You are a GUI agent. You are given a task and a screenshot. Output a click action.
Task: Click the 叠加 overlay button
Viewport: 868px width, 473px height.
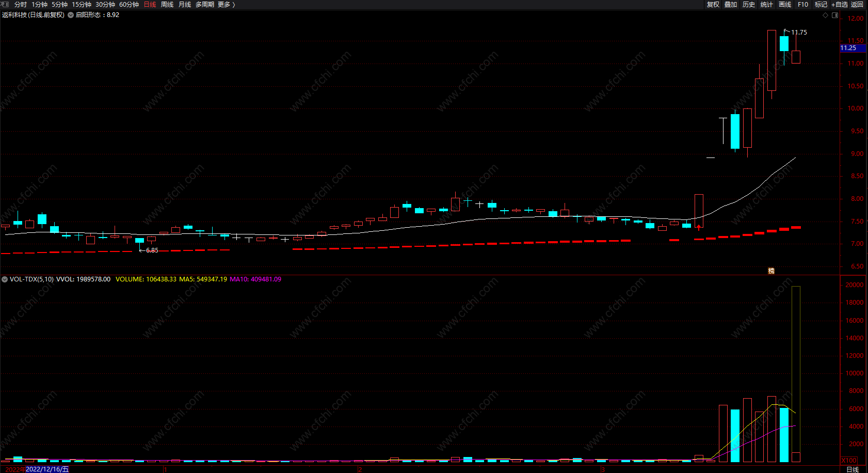pos(731,4)
